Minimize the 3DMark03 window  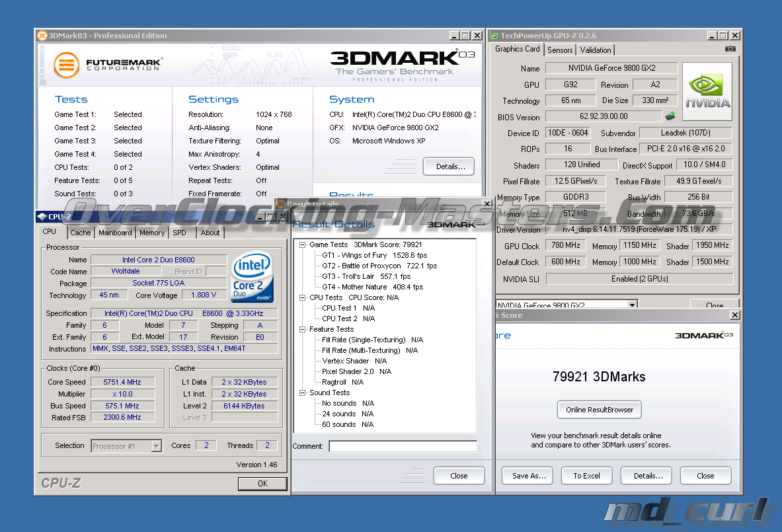coord(454,36)
